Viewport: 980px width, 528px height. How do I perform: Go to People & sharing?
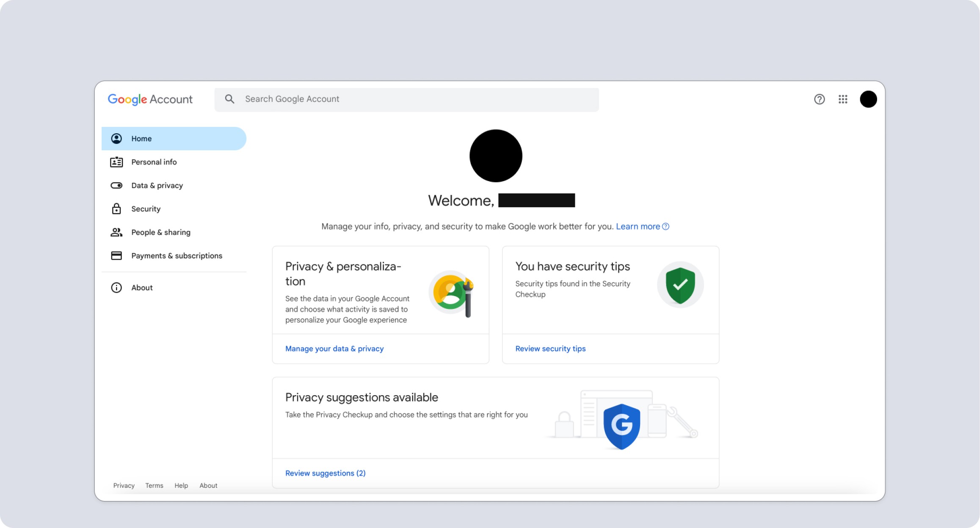160,232
